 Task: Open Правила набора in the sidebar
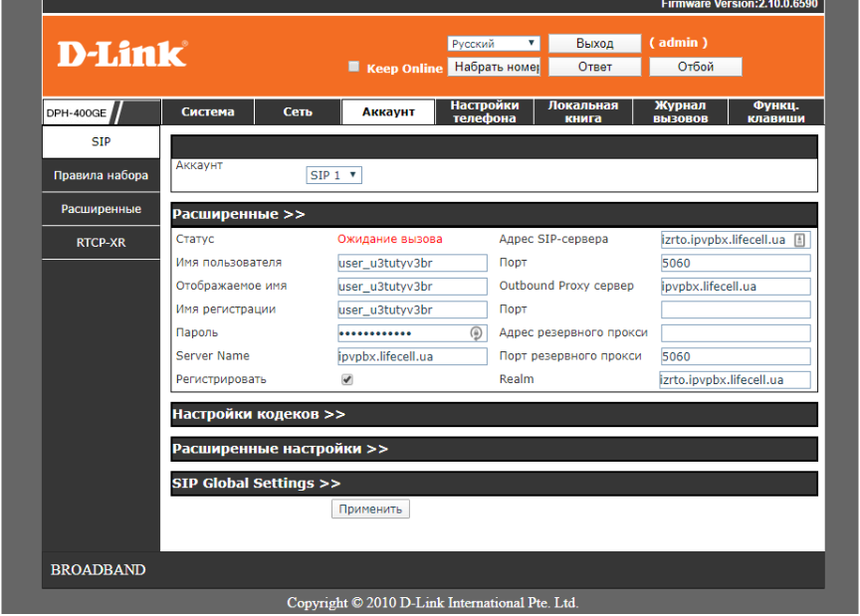coord(101,175)
